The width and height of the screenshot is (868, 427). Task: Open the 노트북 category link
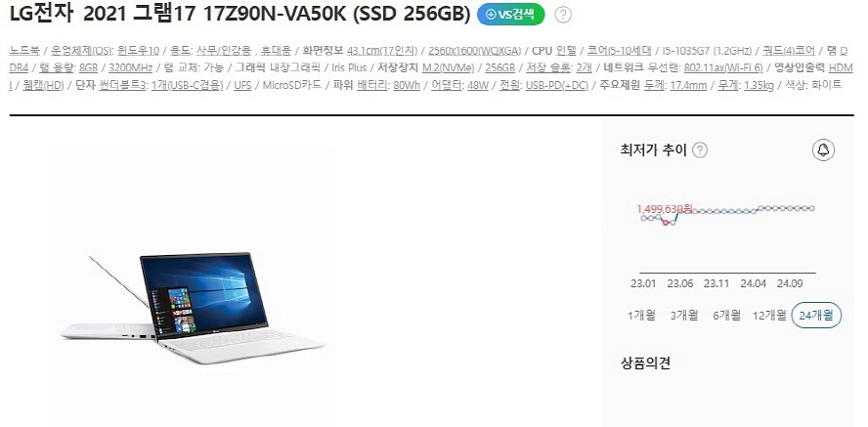(24, 51)
